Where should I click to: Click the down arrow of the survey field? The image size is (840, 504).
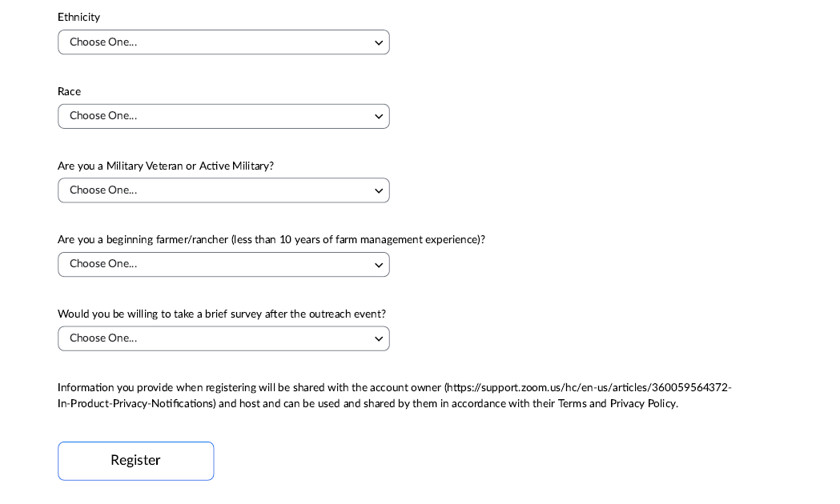pos(379,339)
